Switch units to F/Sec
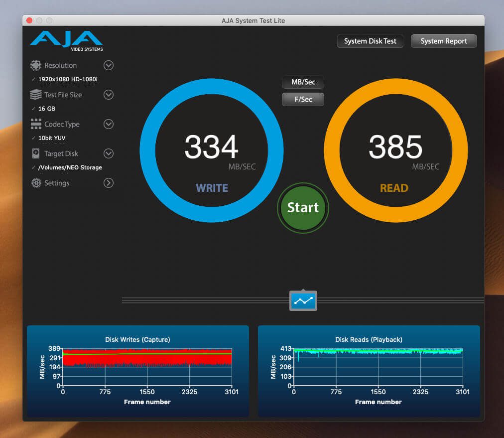The height and width of the screenshot is (438, 504). point(303,99)
